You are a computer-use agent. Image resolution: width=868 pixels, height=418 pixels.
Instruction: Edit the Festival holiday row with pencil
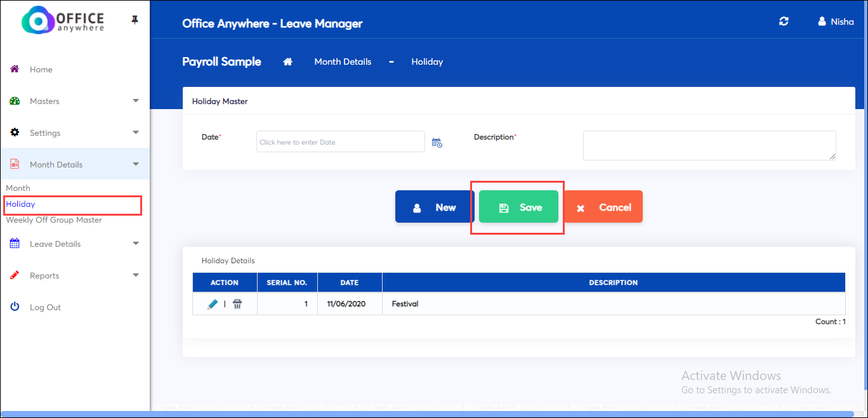(213, 304)
